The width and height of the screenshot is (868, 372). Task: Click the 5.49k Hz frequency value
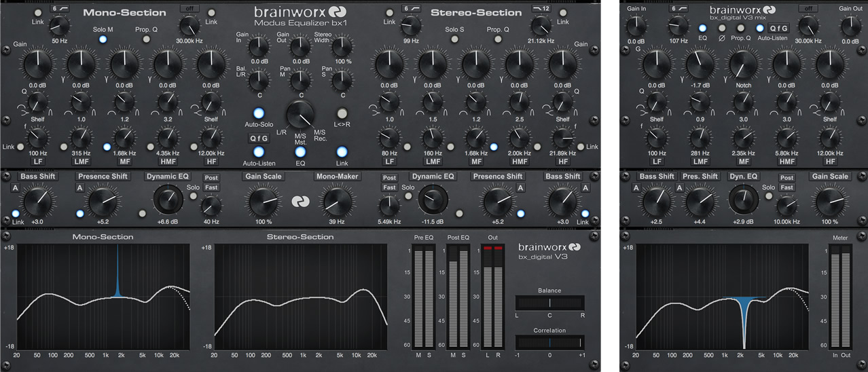(x=389, y=221)
